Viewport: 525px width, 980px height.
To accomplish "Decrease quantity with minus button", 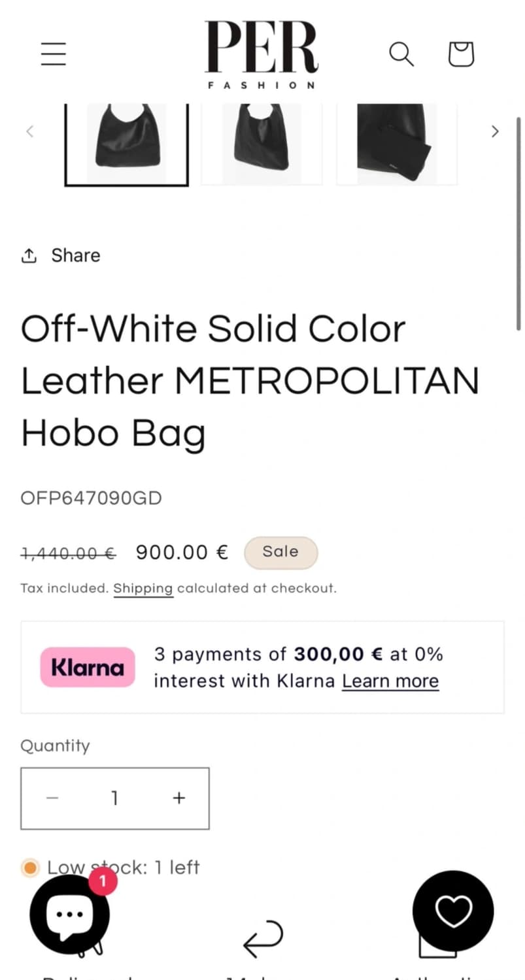I will [53, 798].
